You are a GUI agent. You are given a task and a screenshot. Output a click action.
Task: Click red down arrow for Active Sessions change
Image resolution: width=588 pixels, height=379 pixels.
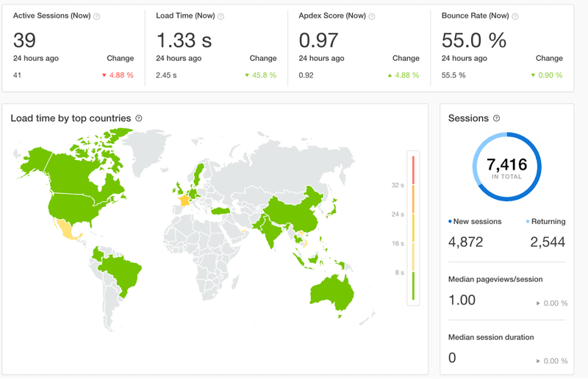(x=104, y=75)
